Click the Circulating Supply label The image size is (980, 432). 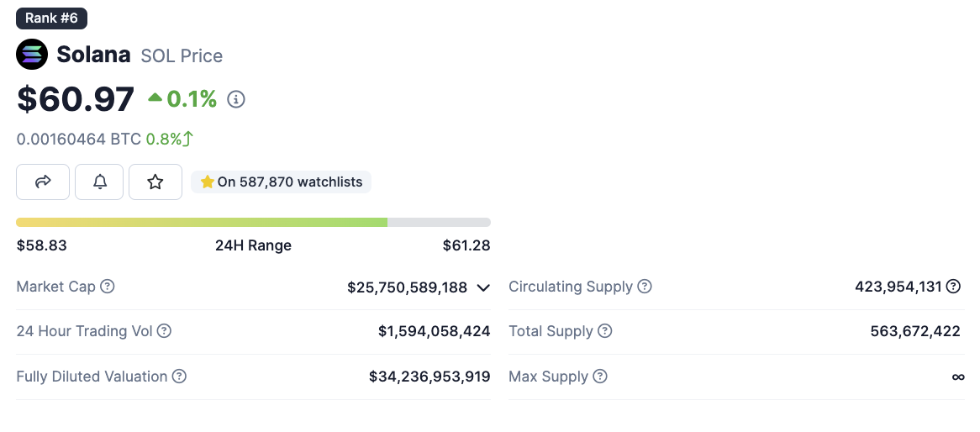pos(571,287)
